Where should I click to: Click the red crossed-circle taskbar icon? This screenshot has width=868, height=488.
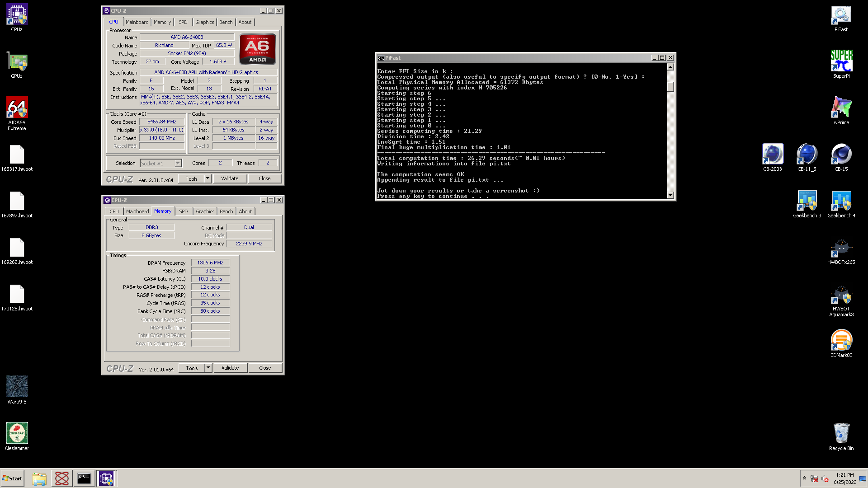[62, 479]
